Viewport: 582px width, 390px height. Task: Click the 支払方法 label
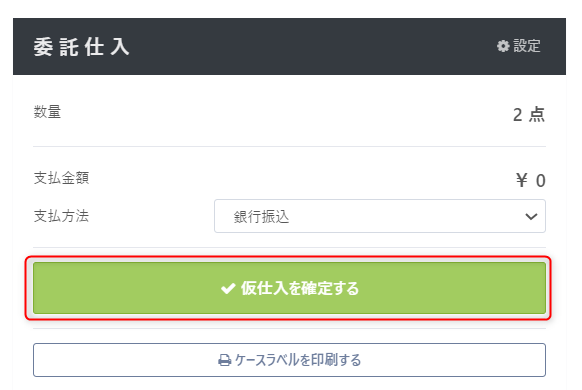[x=61, y=216]
